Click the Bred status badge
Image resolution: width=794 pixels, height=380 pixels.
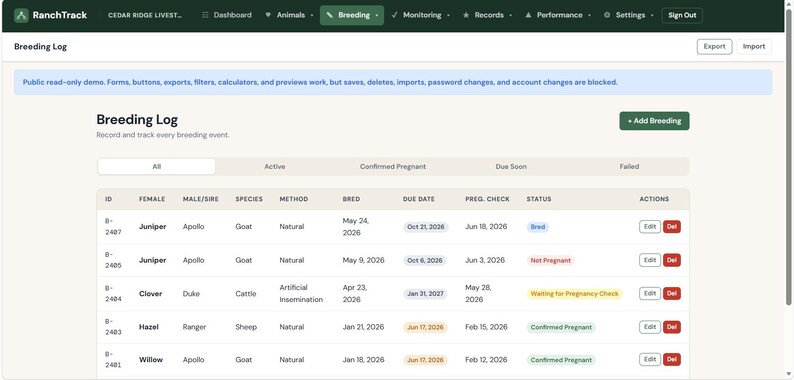pos(537,227)
